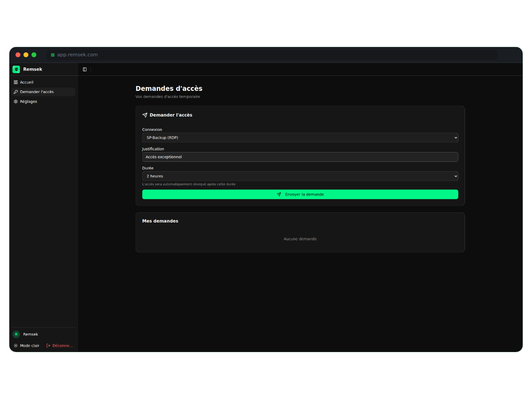Click the paper plane icon beside form heading

pyautogui.click(x=145, y=115)
